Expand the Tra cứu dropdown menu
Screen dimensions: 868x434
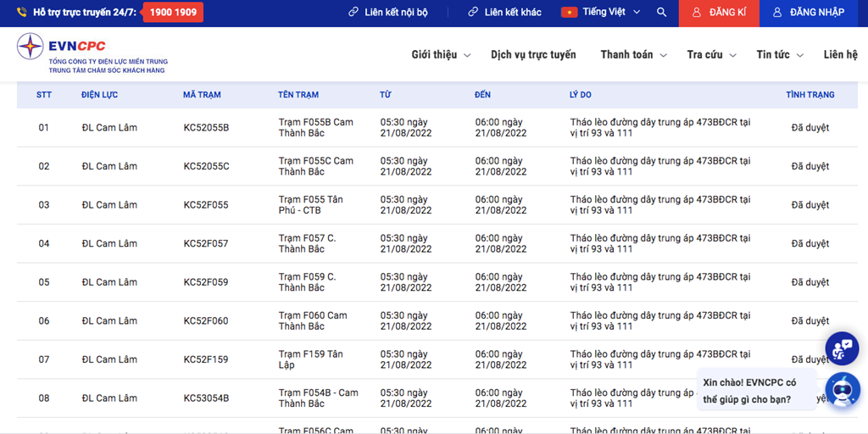coord(710,55)
